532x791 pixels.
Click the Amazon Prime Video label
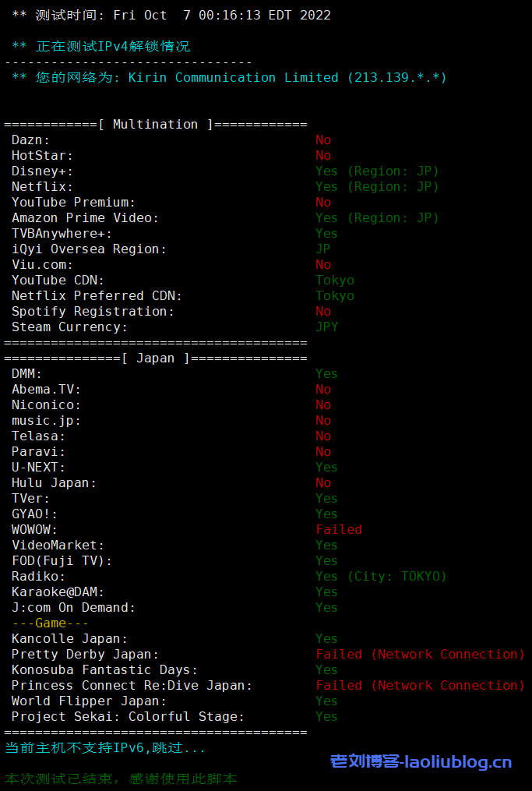[x=85, y=217]
